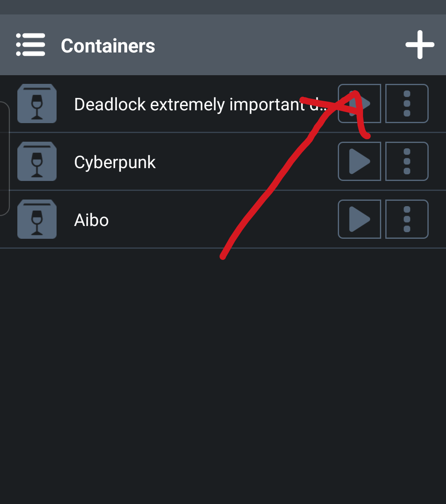Viewport: 446px width, 504px height.
Task: Expand the three-dot menu for Aibo
Action: (x=407, y=219)
